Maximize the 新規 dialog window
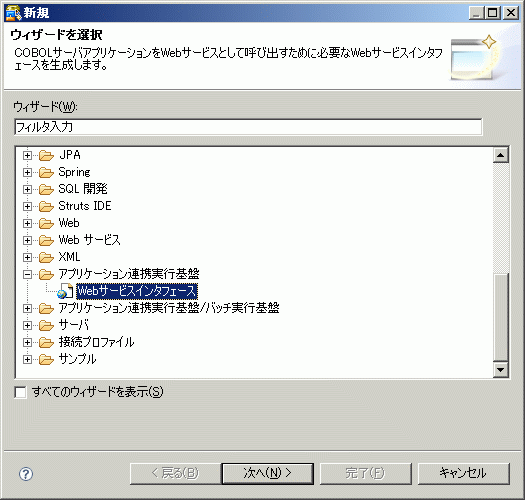 (x=493, y=13)
